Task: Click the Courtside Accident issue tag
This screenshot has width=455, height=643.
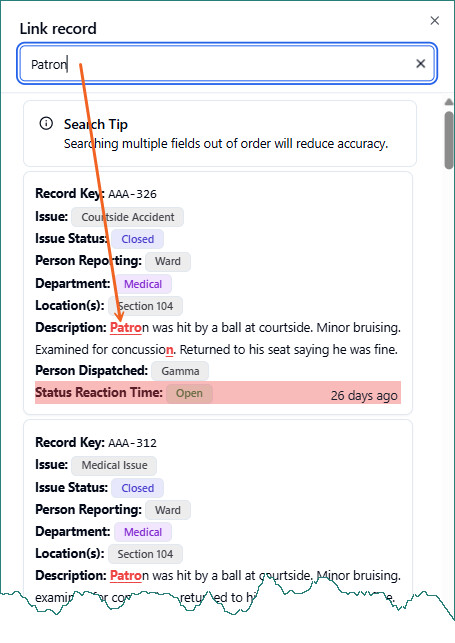Action: coord(127,217)
